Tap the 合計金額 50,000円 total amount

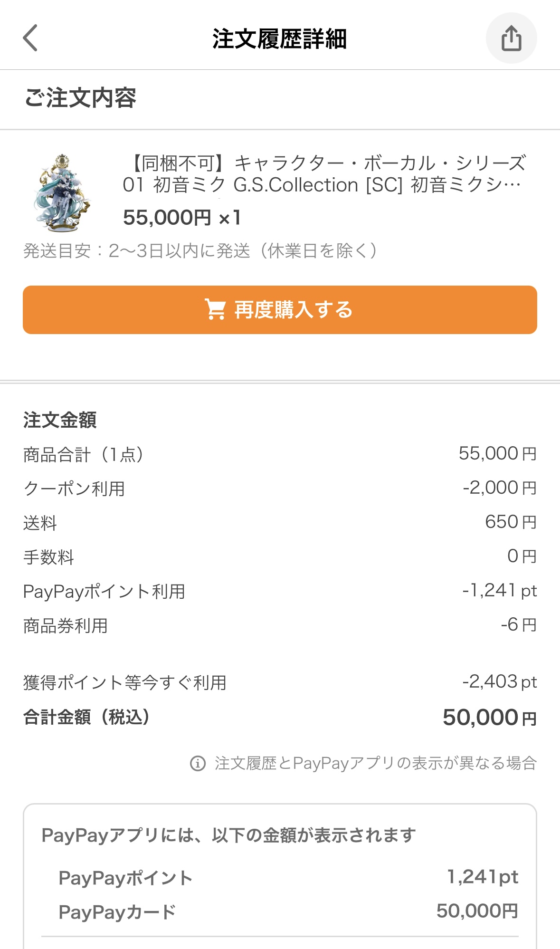[490, 718]
